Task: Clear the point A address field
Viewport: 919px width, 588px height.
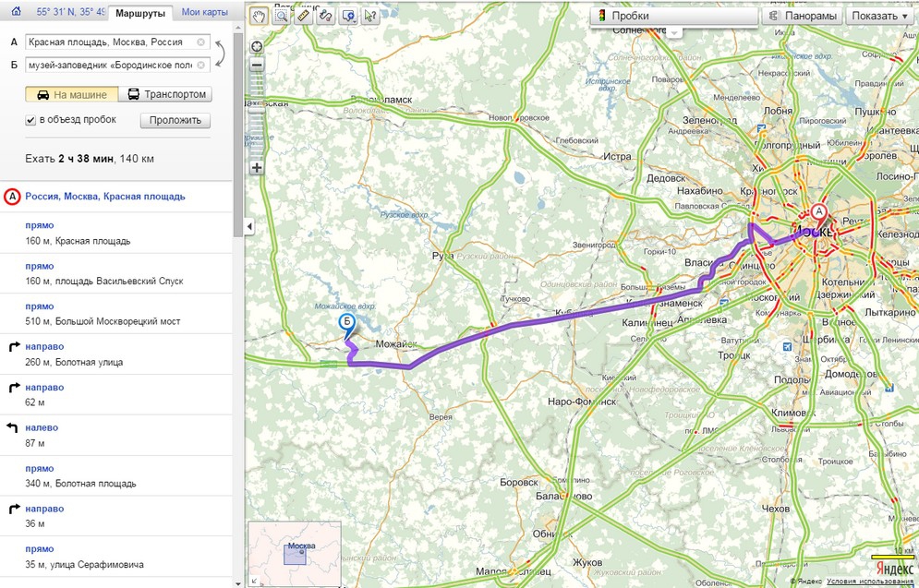Action: click(x=201, y=42)
